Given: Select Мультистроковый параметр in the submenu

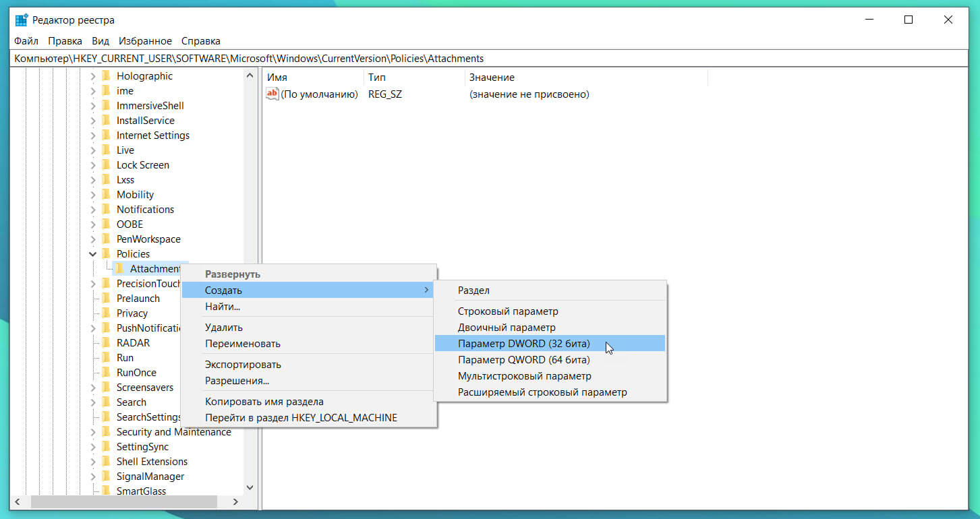Looking at the screenshot, I should tap(550, 376).
